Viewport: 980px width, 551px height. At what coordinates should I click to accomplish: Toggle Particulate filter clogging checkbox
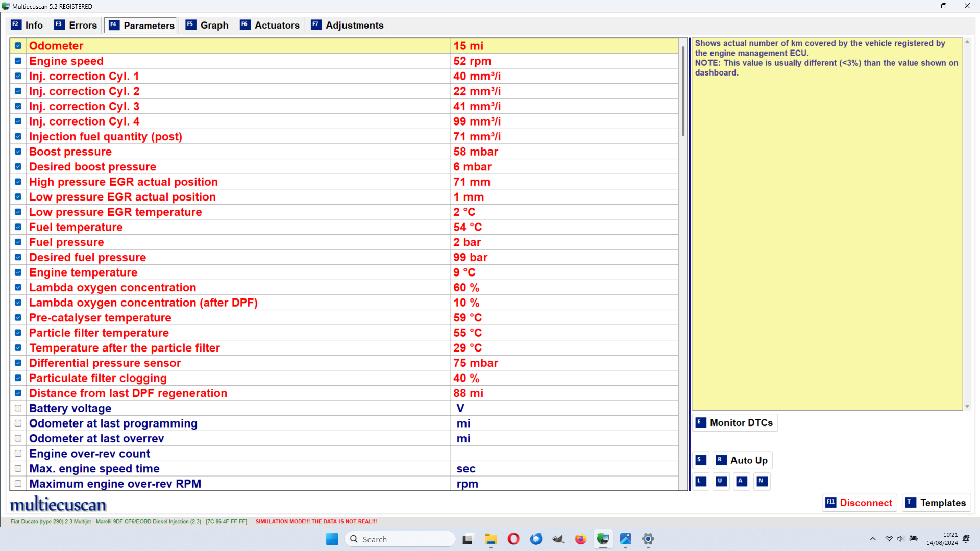pyautogui.click(x=18, y=378)
